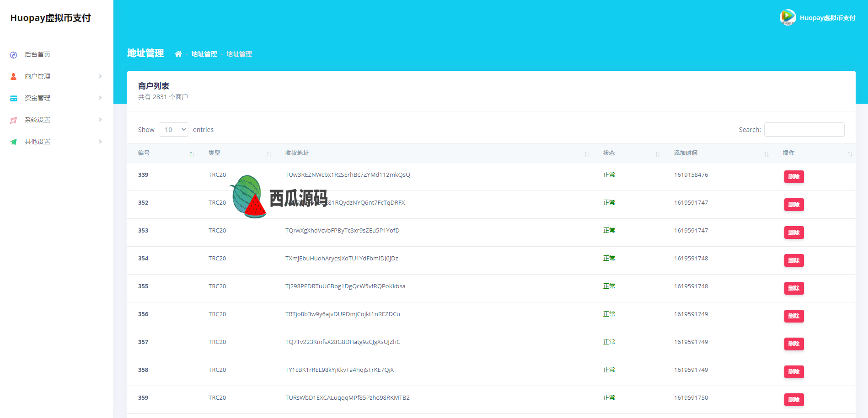Click 正常 status in row 339
This screenshot has height=418, width=868.
point(609,175)
